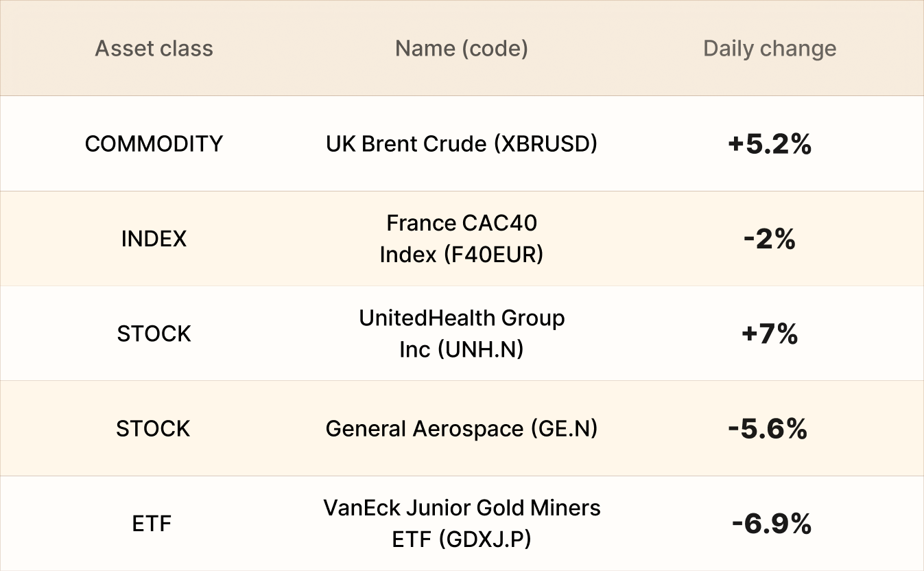
Task: Click STOCK label in General Aerospace row
Action: [153, 429]
